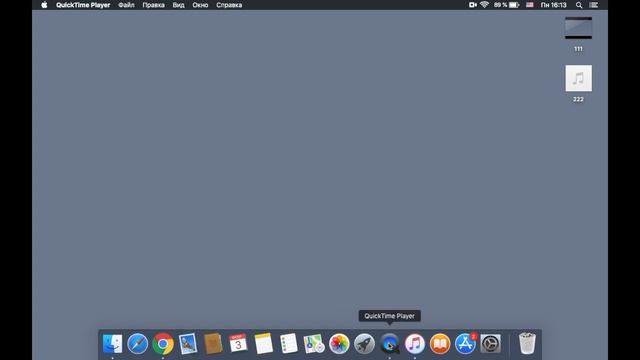This screenshot has width=640, height=360.
Task: Open the Окно menu
Action: click(200, 5)
